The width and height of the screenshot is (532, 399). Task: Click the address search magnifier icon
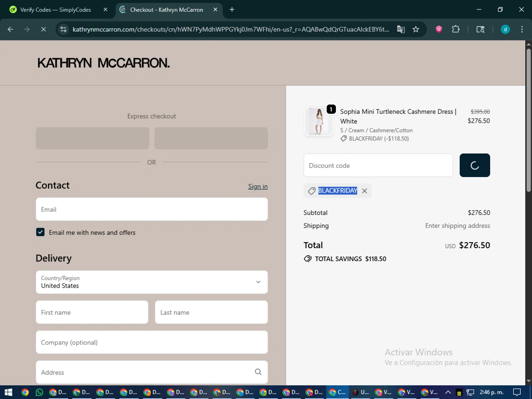pyautogui.click(x=258, y=372)
